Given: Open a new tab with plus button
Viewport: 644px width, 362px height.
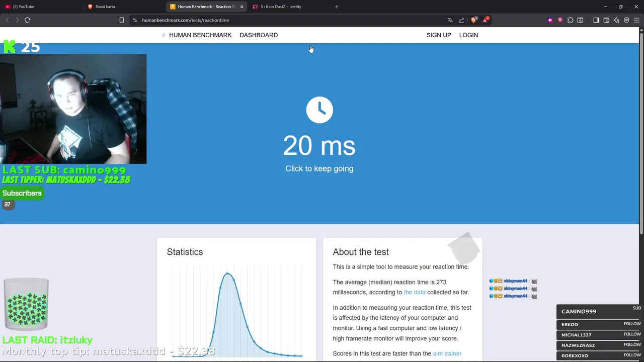Looking at the screenshot, I should [x=337, y=7].
